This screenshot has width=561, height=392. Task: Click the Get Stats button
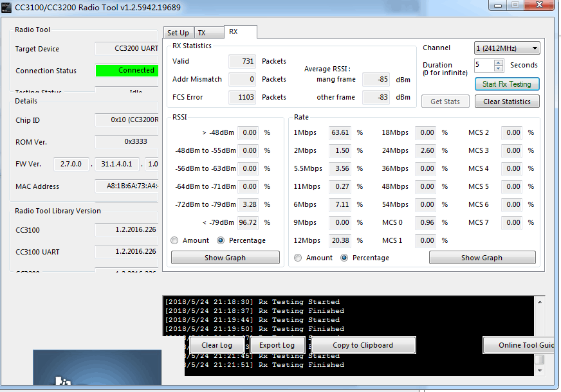point(445,102)
